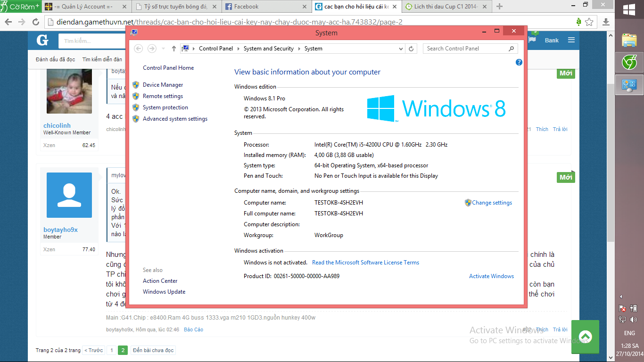Open Device Manager link
644x362 pixels.
tap(163, 85)
